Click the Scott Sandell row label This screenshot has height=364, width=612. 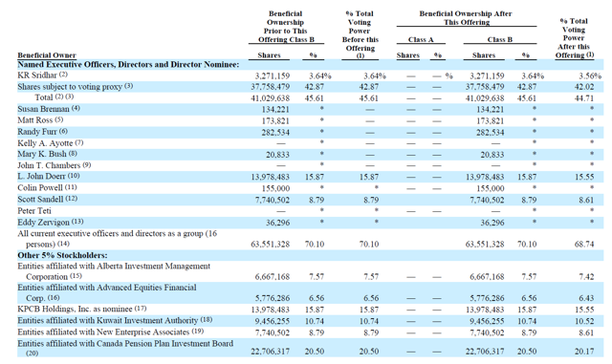(x=40, y=200)
